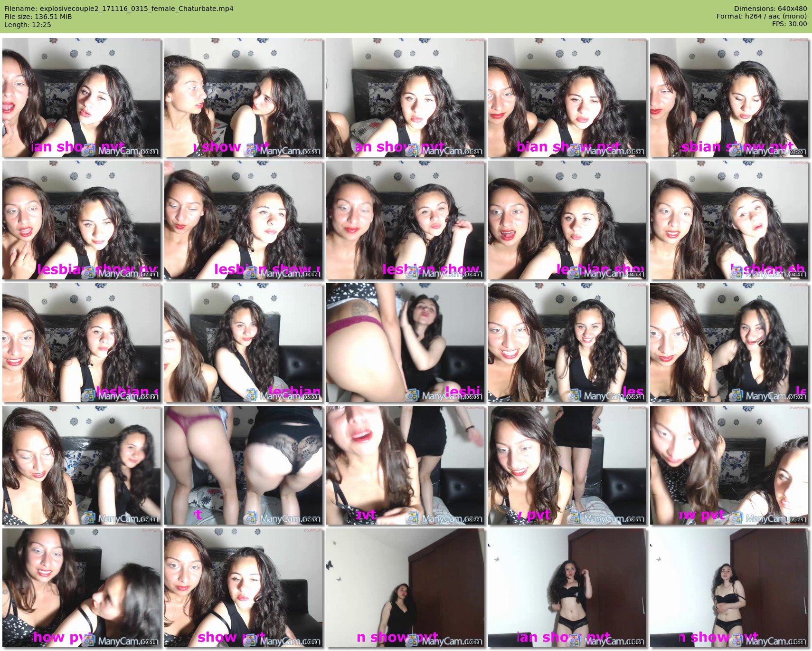Click the "Dimensions: 640x480" text
The image size is (812, 651).
[x=770, y=9]
